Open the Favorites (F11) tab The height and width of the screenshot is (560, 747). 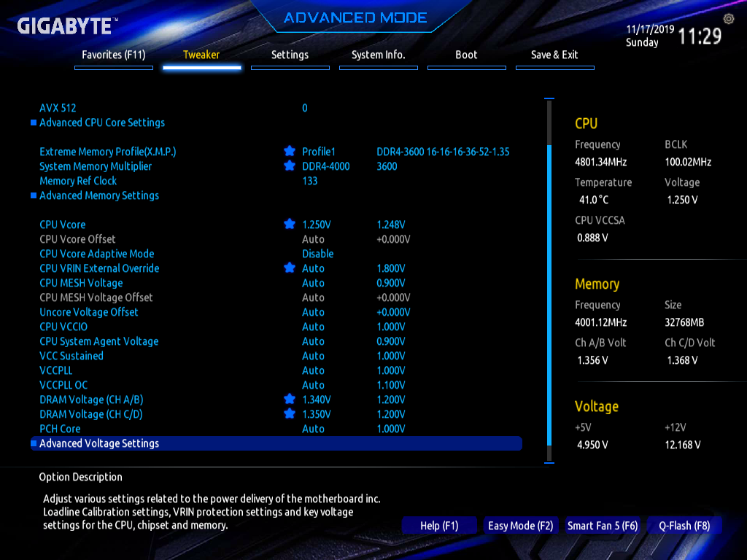(x=113, y=55)
